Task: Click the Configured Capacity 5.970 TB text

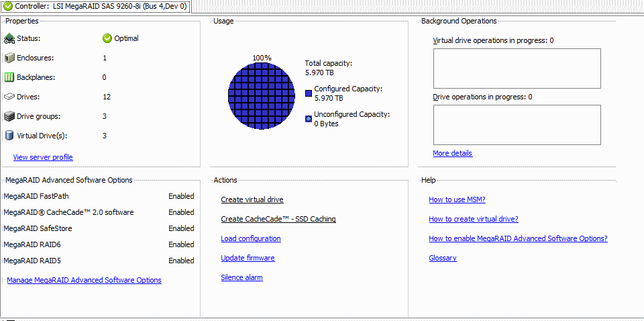Action: pos(329,98)
